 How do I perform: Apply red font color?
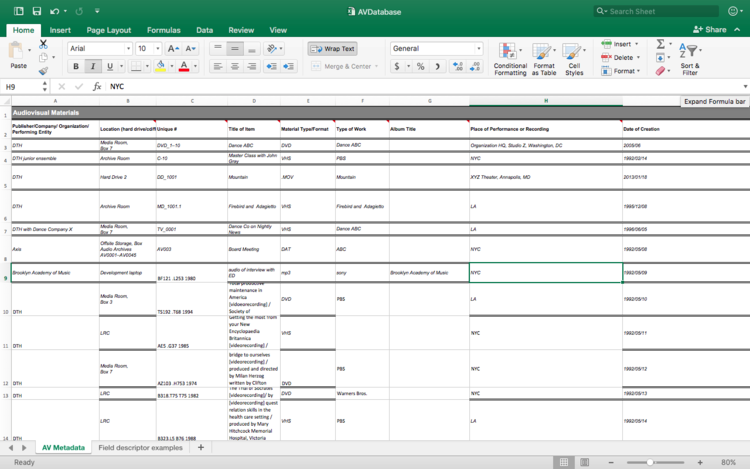tap(184, 66)
